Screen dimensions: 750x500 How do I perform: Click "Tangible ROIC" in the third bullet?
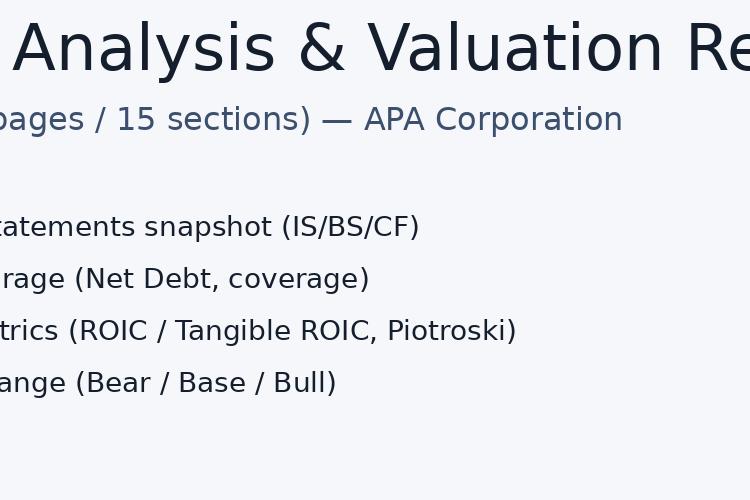click(x=276, y=331)
